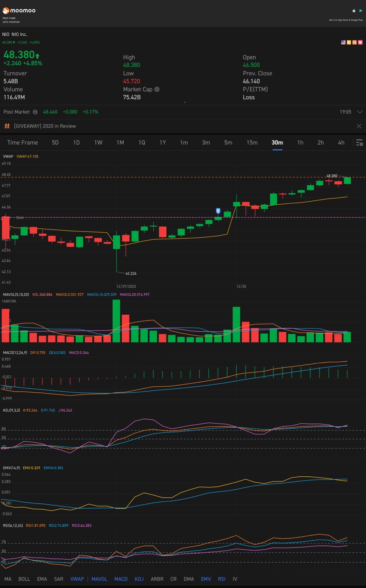Click the KDJ(9,3,3) legend label
This screenshot has width=366, height=588.
[x=11, y=410]
